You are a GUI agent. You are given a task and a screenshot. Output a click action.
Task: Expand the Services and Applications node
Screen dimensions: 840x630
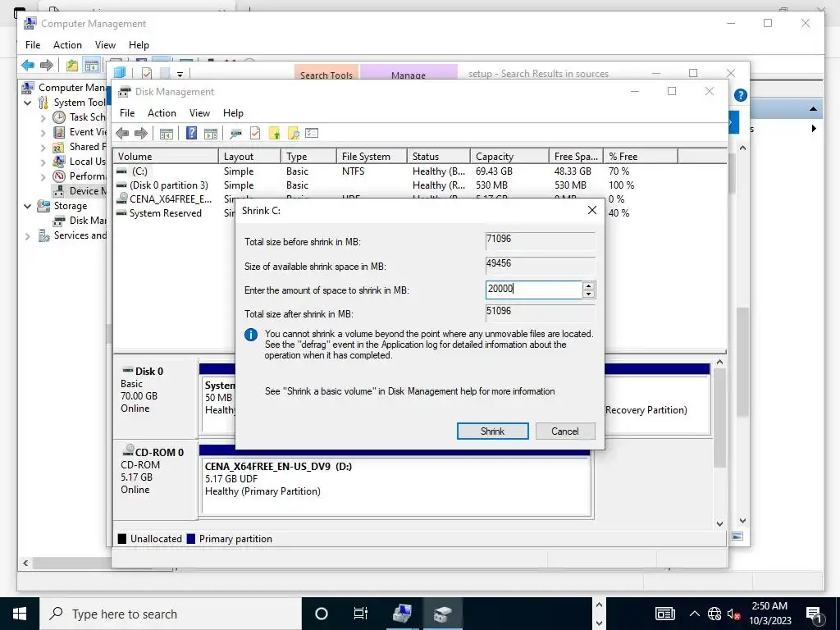pos(28,236)
